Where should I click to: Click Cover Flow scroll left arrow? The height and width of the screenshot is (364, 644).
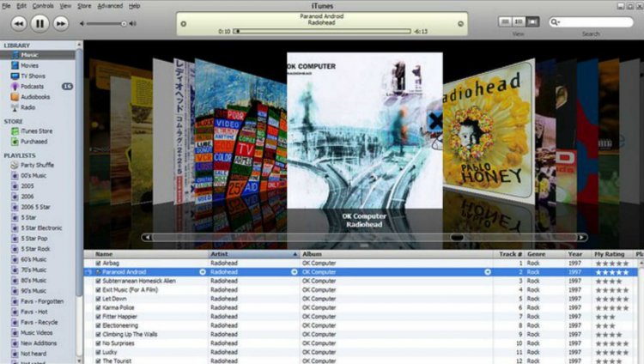point(148,238)
